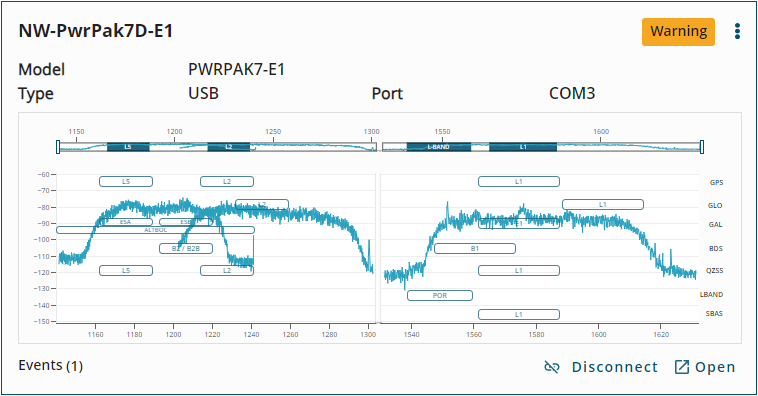Click the GPS L5 band marker

click(126, 182)
